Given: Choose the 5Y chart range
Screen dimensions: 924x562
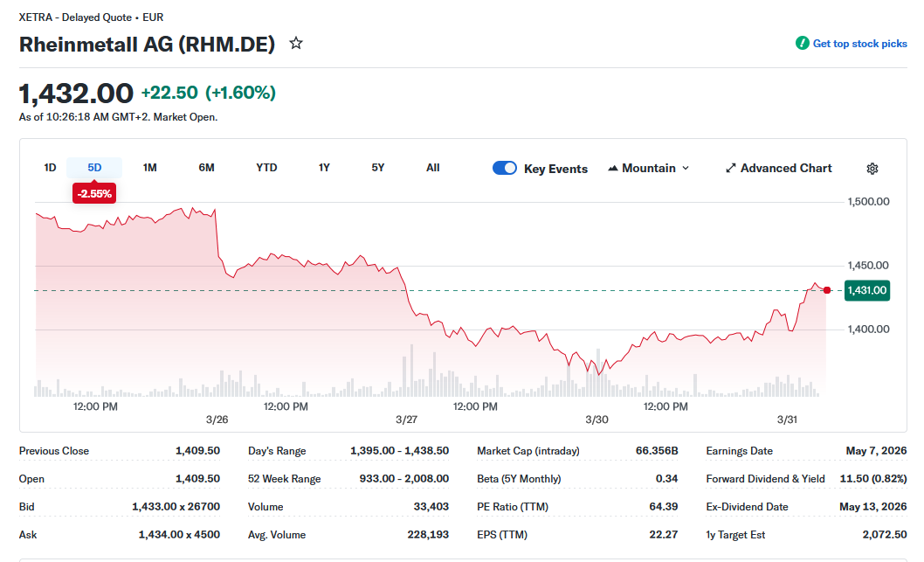Looking at the screenshot, I should tap(378, 168).
